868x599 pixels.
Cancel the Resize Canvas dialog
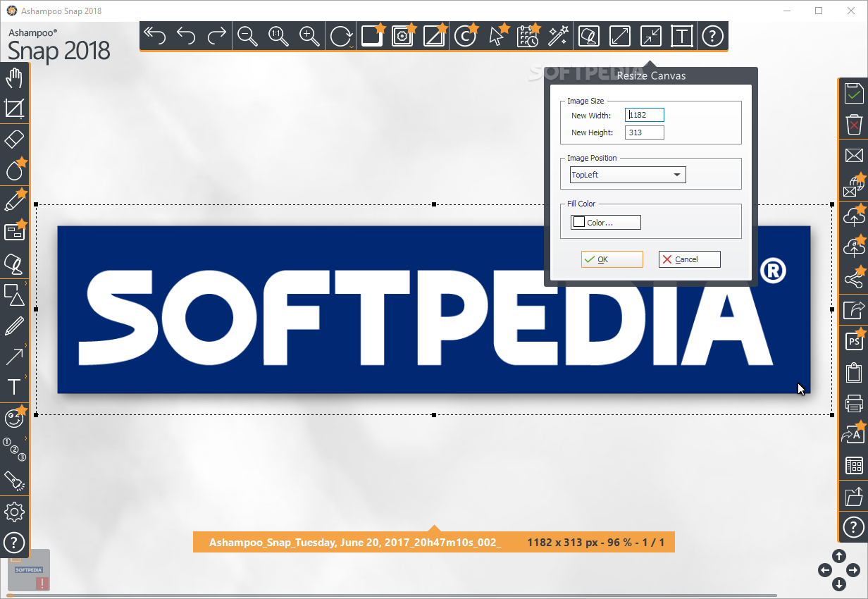[690, 259]
